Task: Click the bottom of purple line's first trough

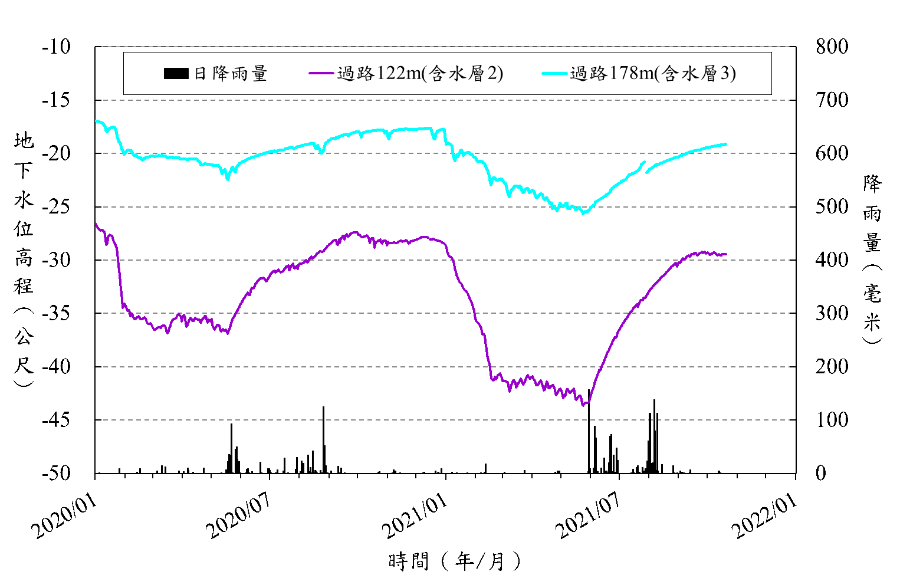Action: coord(228,333)
